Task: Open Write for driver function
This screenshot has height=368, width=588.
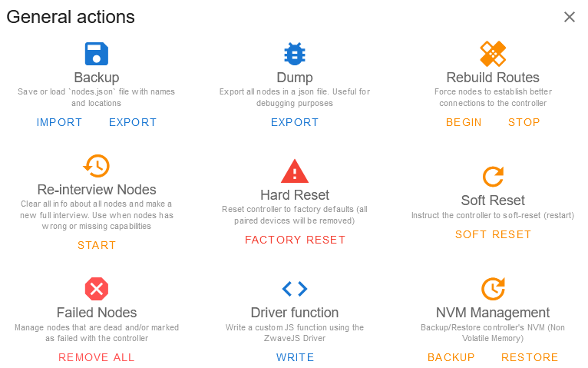Action: coord(295,357)
